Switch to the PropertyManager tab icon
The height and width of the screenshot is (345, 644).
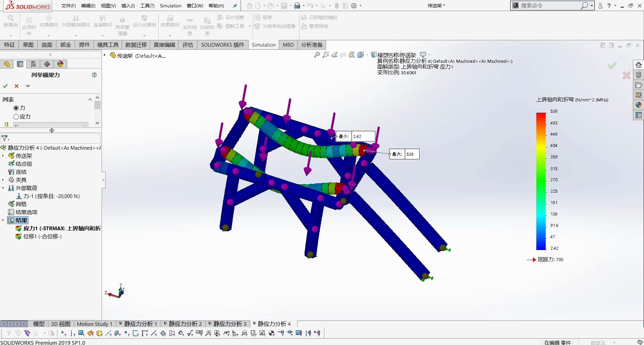pos(20,64)
